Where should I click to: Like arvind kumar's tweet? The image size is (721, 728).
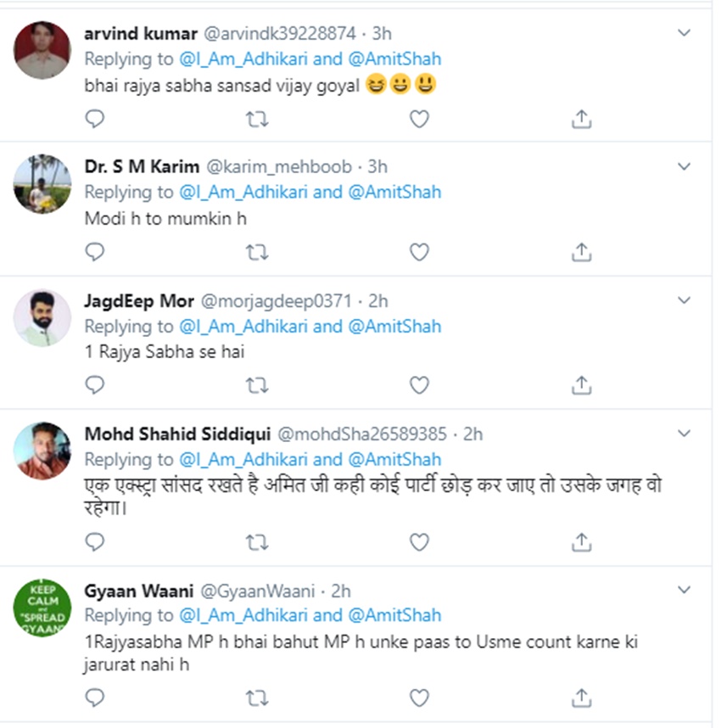pyautogui.click(x=419, y=120)
